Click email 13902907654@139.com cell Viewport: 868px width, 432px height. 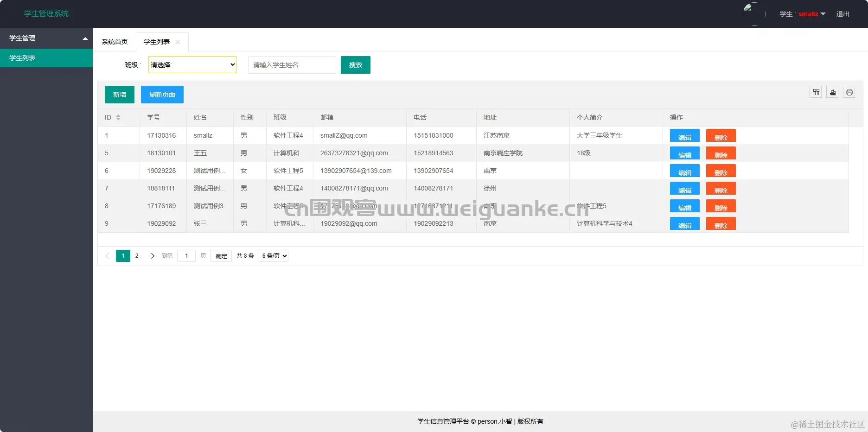click(x=360, y=171)
